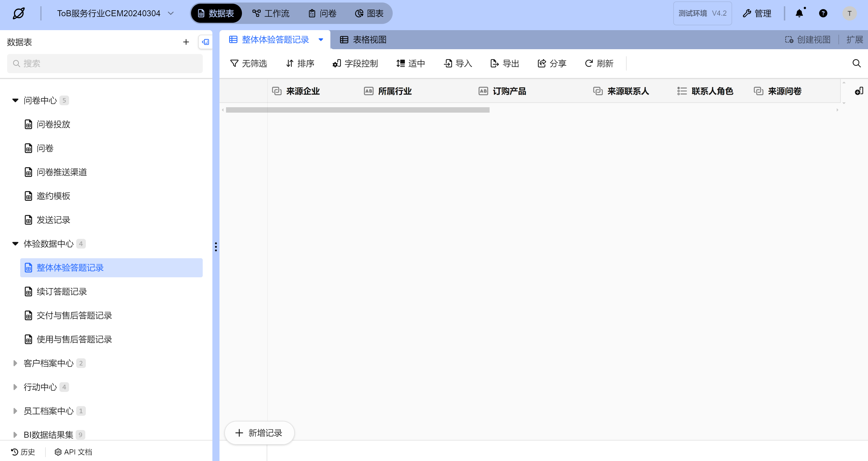Open the 历史 history link
868x461 pixels.
[23, 452]
